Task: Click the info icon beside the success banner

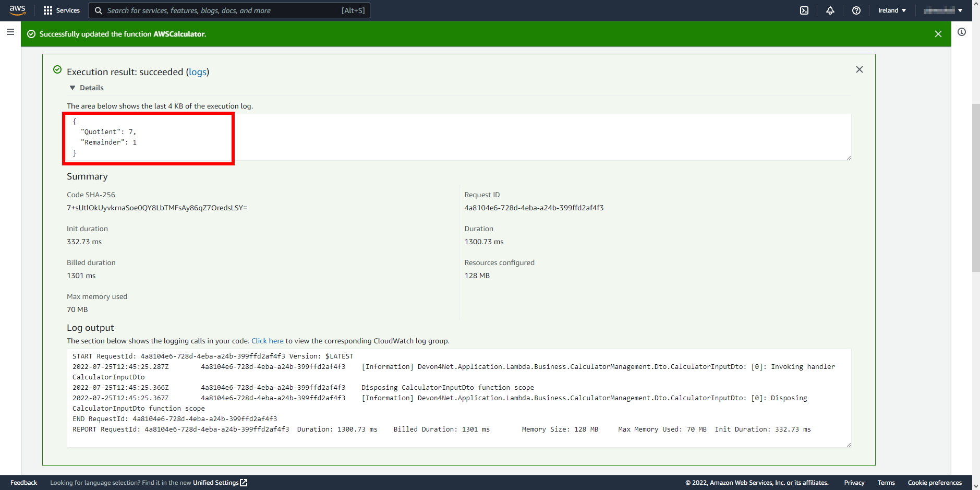Action: pyautogui.click(x=962, y=32)
